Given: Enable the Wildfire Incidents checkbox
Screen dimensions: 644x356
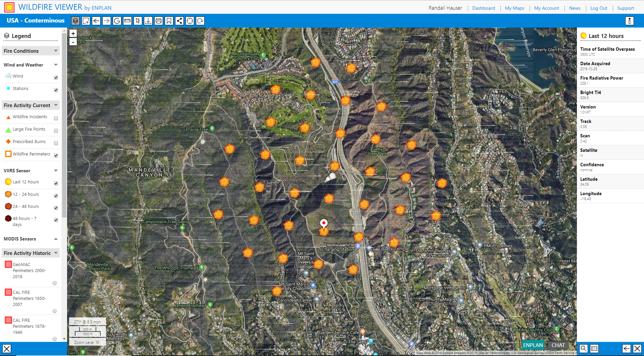Looking at the screenshot, I should pos(56,118).
